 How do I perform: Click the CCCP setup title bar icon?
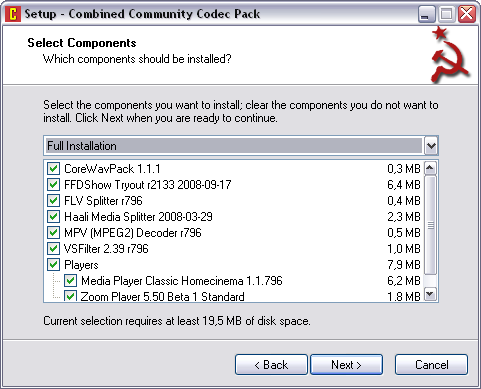13,14
